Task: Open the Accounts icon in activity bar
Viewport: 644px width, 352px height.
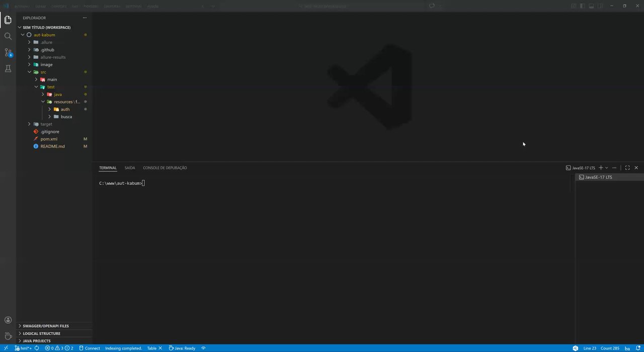Action: coord(8,320)
